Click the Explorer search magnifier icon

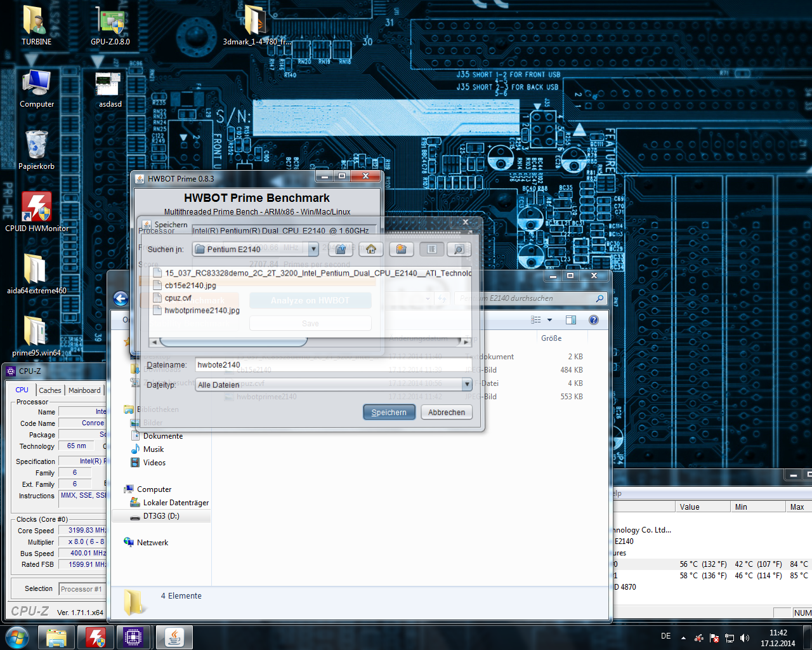pos(599,298)
